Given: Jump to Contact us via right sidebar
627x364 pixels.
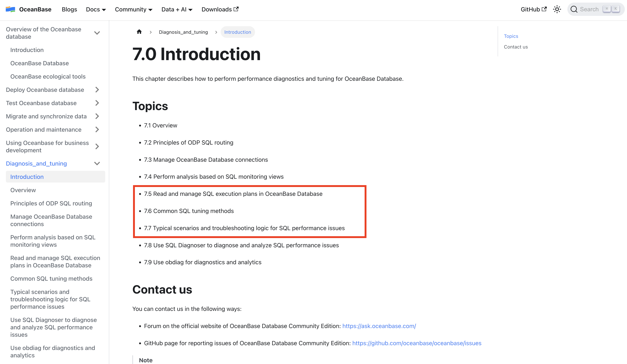Looking at the screenshot, I should [x=516, y=47].
